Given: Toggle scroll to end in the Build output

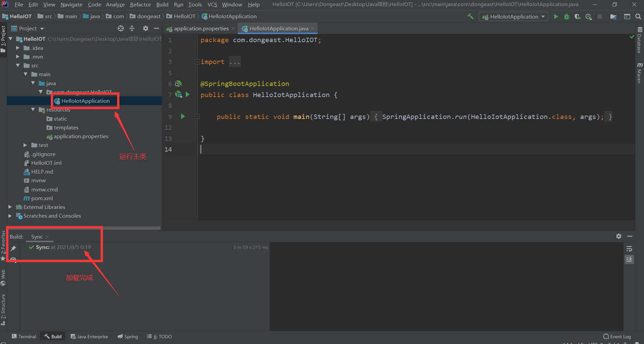Looking at the screenshot, I should (x=629, y=259).
